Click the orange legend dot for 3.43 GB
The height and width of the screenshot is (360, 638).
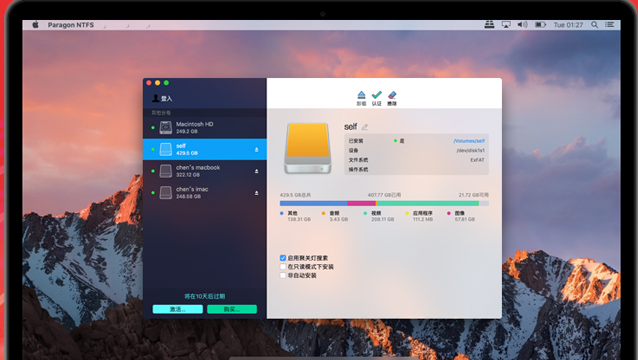pyautogui.click(x=323, y=213)
